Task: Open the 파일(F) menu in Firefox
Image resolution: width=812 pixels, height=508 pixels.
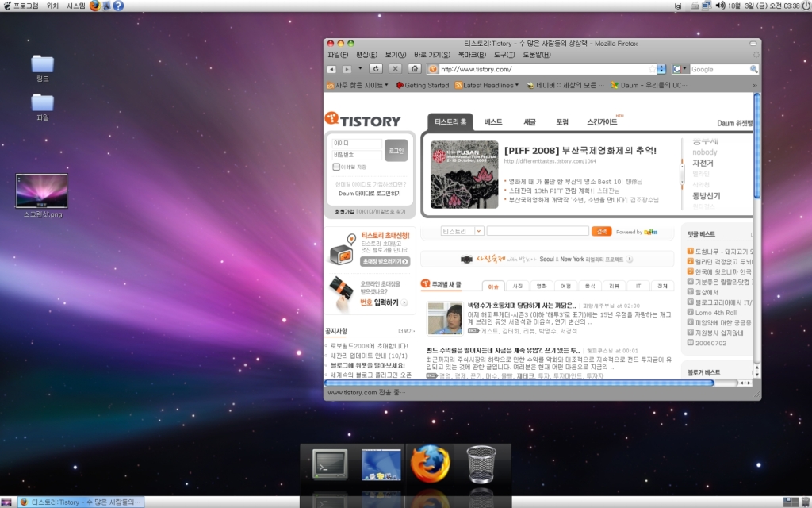Action: coord(338,55)
